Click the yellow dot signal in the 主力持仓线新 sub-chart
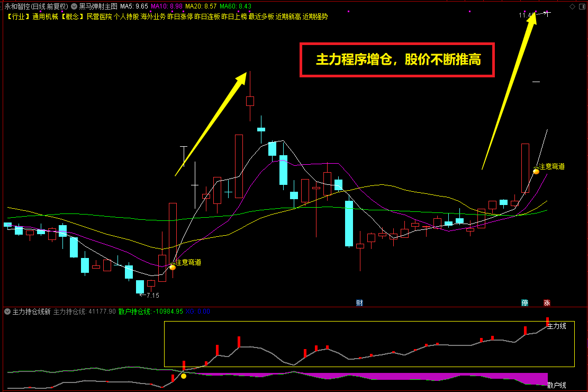 pyautogui.click(x=184, y=376)
